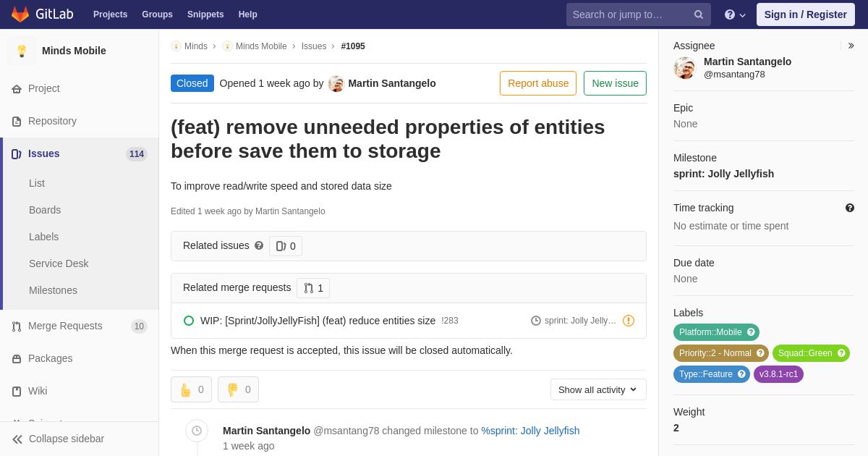The image size is (868, 456).
Task: Click the @msantang78 assignee handle
Action: pos(734,75)
